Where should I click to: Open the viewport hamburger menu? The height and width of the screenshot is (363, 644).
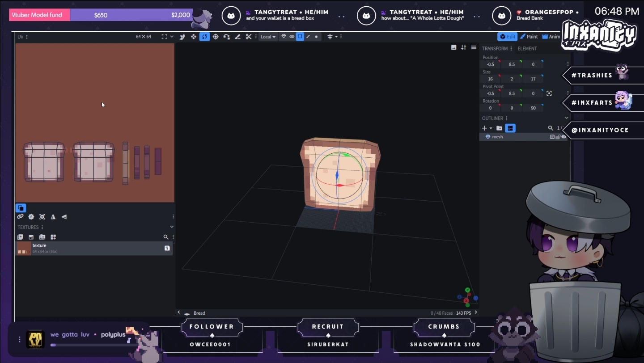point(474,47)
